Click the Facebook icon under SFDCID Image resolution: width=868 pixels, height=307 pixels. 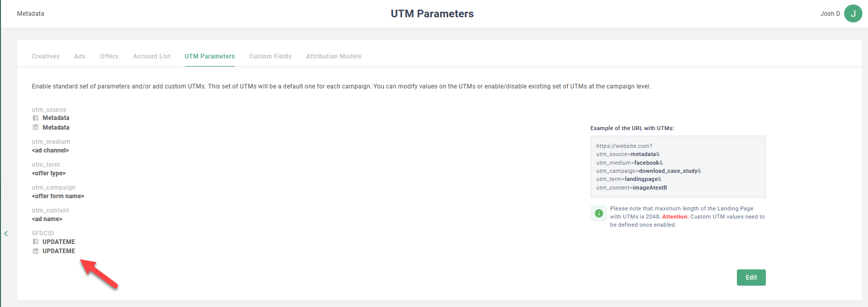[x=36, y=242]
